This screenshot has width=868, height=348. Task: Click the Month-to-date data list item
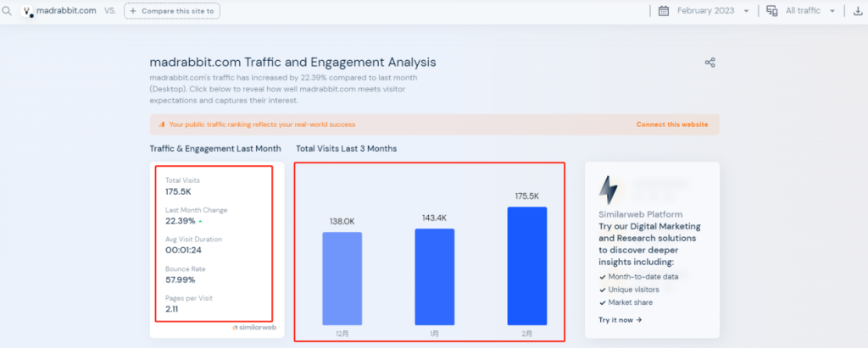(x=638, y=276)
